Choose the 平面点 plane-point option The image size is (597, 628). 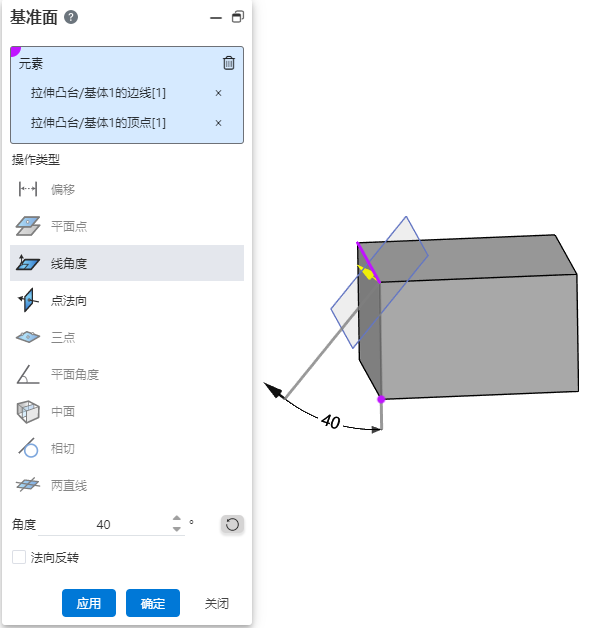click(127, 226)
